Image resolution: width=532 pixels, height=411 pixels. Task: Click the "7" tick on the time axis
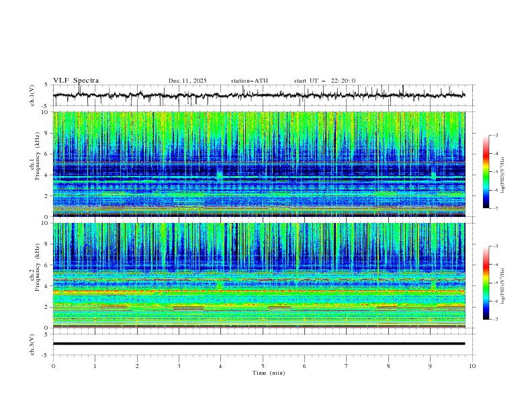click(x=347, y=366)
